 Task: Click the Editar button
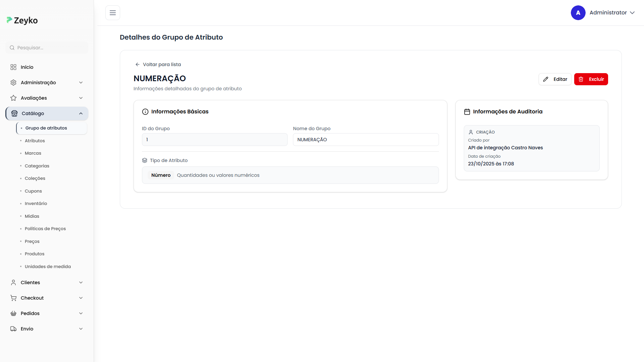(555, 79)
